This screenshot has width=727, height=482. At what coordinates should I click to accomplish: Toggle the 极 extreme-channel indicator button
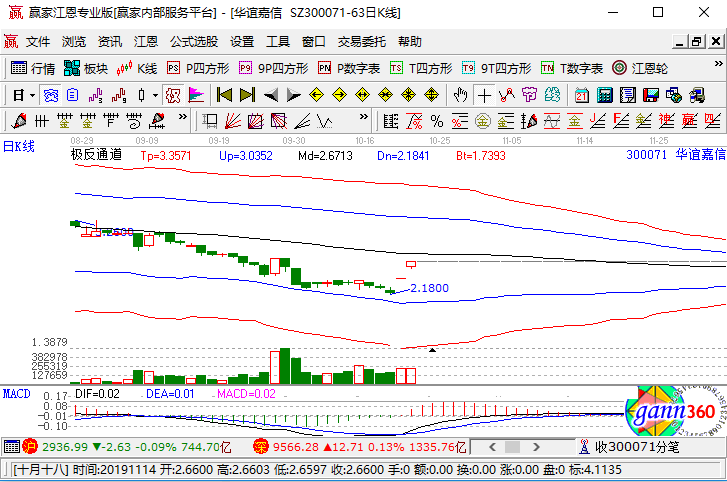(173, 95)
